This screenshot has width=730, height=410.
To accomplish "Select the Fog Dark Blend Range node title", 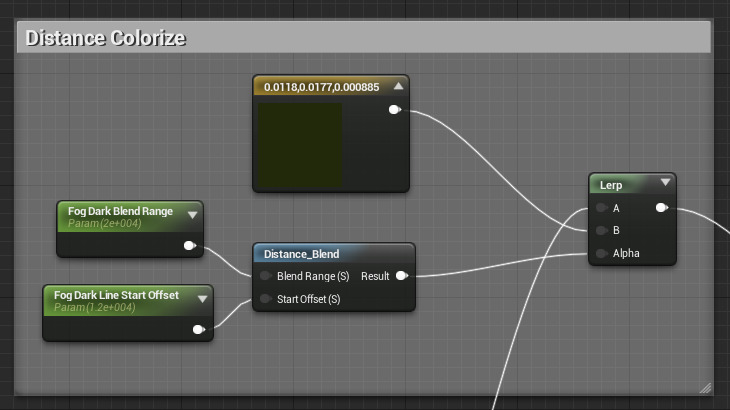I will pos(120,212).
